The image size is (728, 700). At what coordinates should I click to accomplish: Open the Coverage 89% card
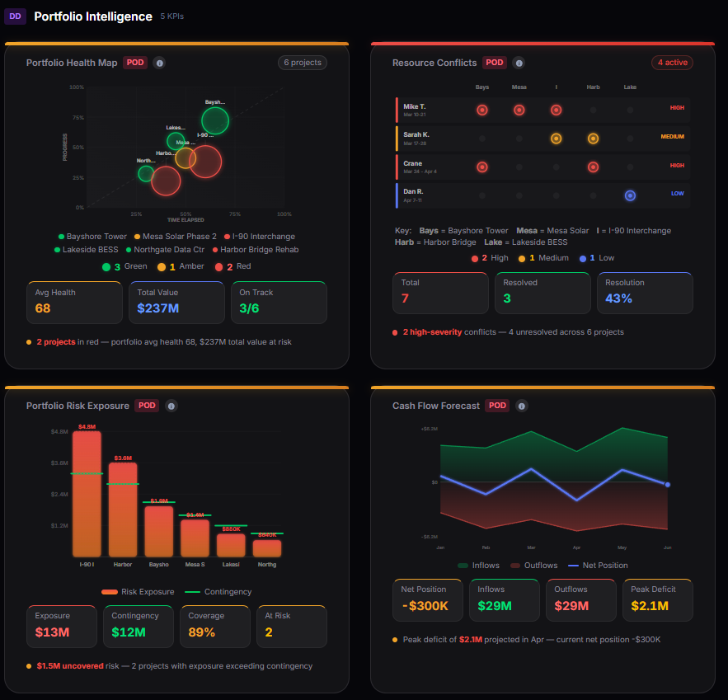point(215,626)
